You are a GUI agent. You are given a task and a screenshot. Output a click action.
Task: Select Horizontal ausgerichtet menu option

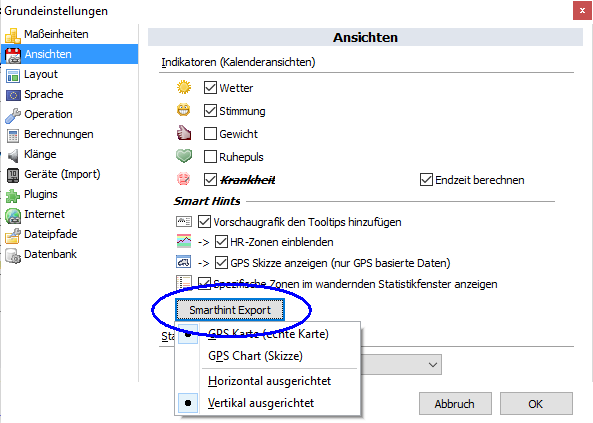[x=269, y=381]
